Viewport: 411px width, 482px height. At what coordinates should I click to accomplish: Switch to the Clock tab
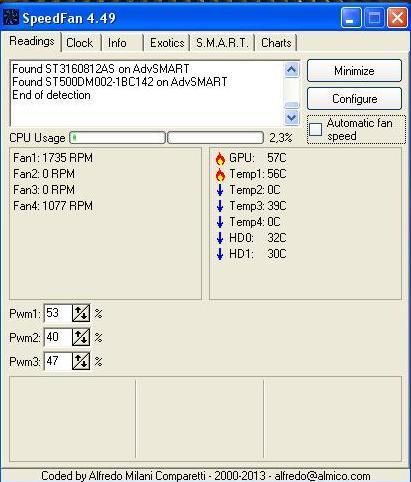pos(80,43)
